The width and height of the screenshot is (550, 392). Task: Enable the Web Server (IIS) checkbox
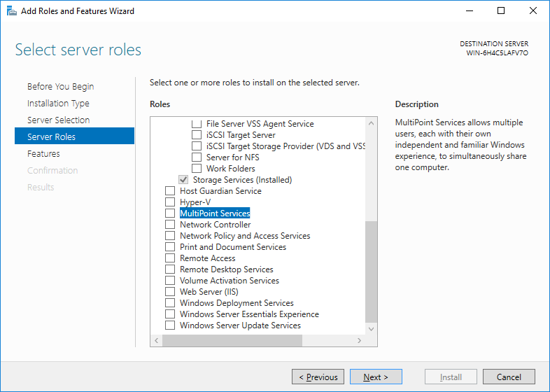click(170, 292)
